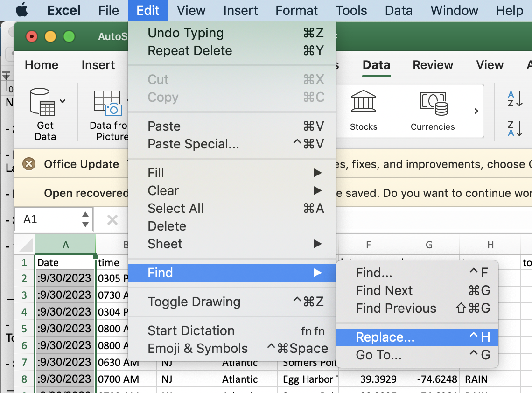Screen dimensions: 532x393
Task: Click cell containing Egg Harbor
Action: pyautogui.click(x=308, y=379)
